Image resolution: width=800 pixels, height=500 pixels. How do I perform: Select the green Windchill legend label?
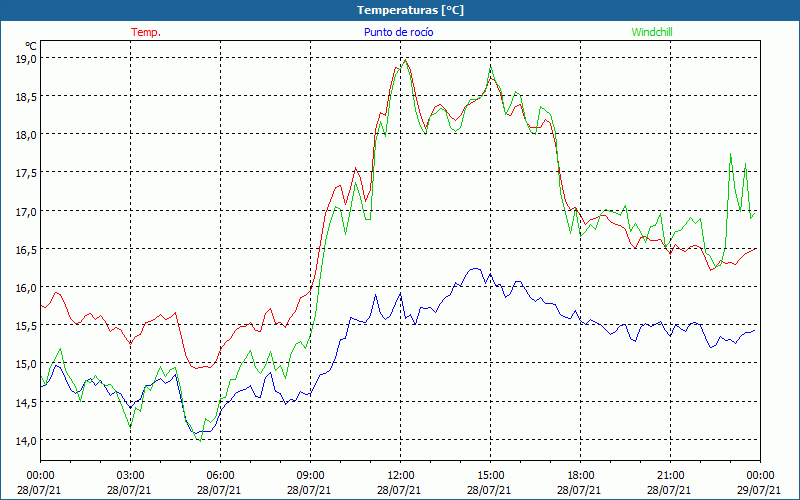652,32
